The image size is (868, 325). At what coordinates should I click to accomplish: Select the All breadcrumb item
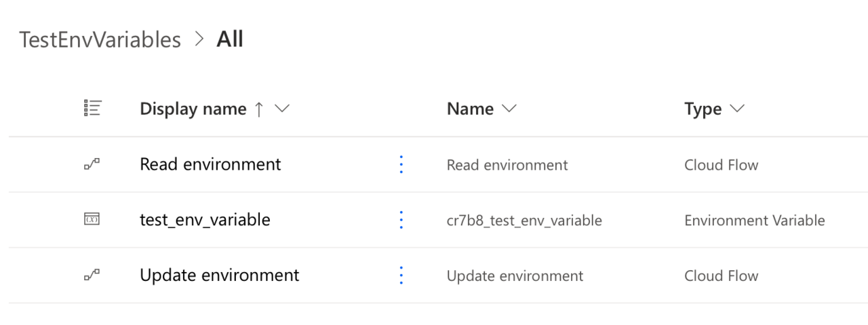coord(230,39)
